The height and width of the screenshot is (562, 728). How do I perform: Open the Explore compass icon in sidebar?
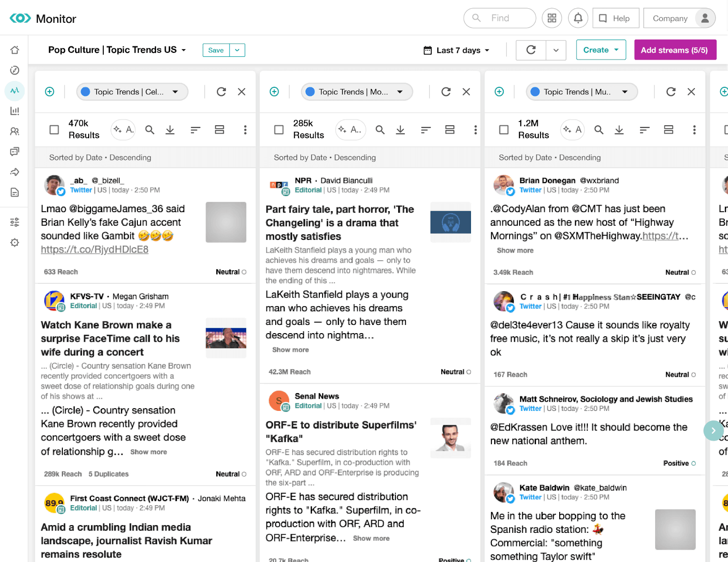[15, 70]
